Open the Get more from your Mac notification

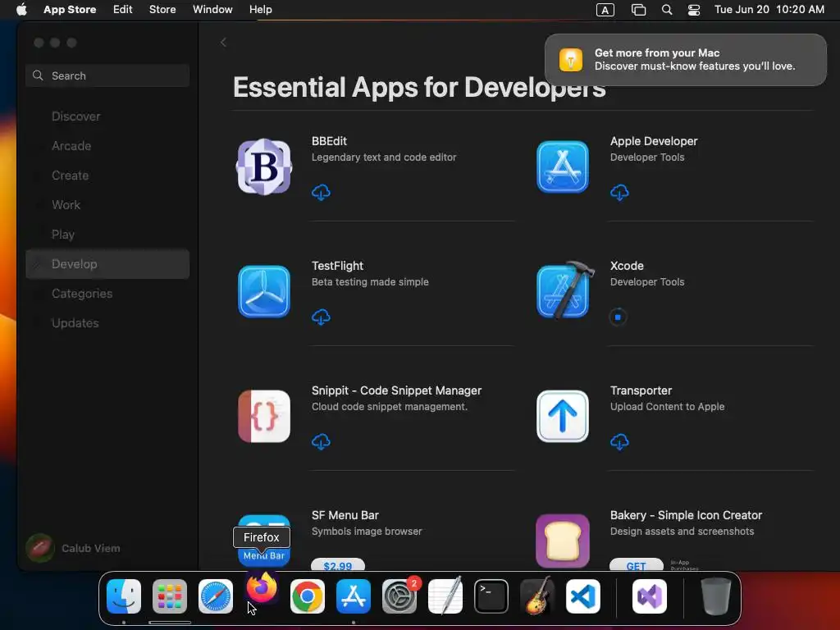point(686,59)
